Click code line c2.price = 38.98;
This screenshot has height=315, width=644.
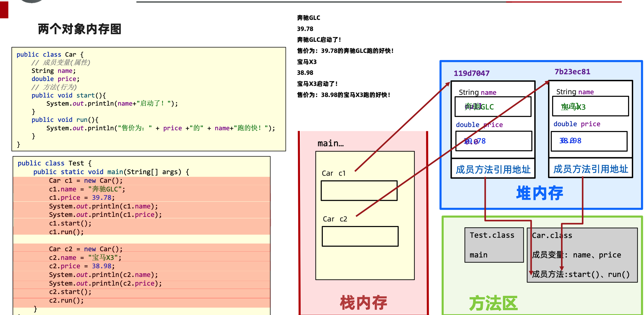coord(82,266)
